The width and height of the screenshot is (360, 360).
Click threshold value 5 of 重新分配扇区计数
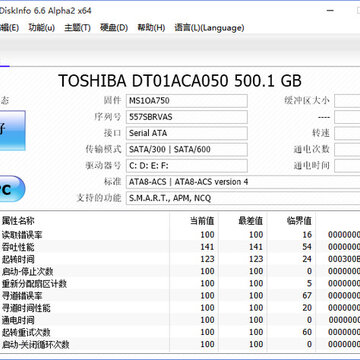coord(309,283)
